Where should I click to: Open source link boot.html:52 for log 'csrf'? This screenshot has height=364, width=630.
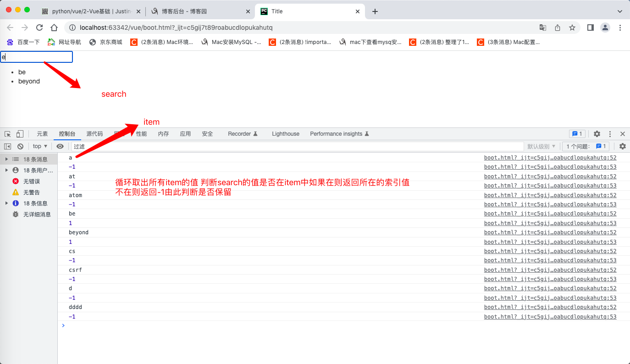550,270
